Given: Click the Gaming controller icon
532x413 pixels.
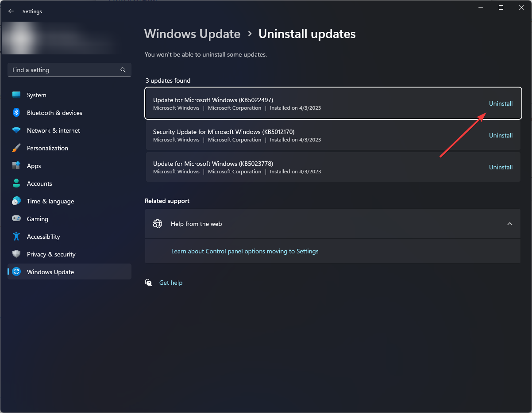Looking at the screenshot, I should tap(16, 219).
